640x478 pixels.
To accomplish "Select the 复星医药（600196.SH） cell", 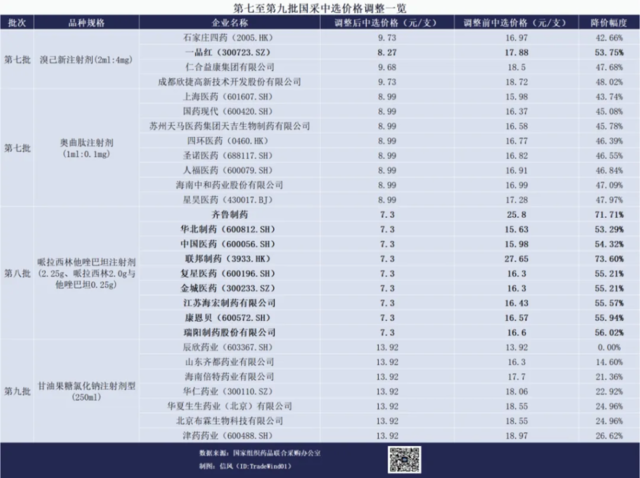I will (229, 273).
